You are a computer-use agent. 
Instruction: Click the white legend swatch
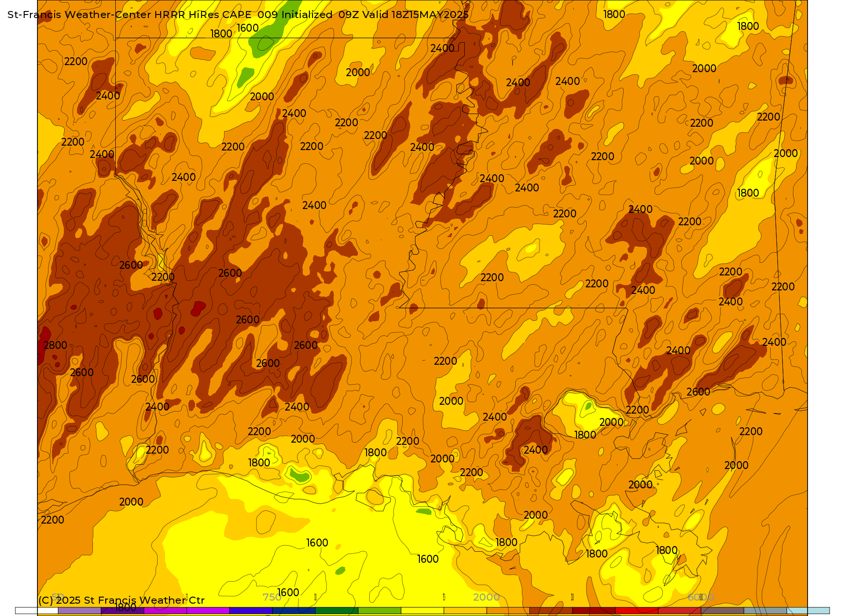[x=37, y=611]
